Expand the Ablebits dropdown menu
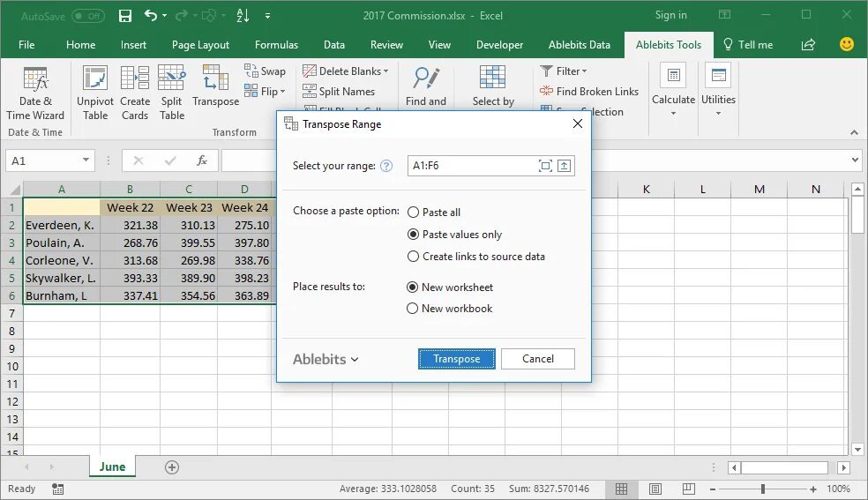The image size is (868, 500). click(x=325, y=360)
